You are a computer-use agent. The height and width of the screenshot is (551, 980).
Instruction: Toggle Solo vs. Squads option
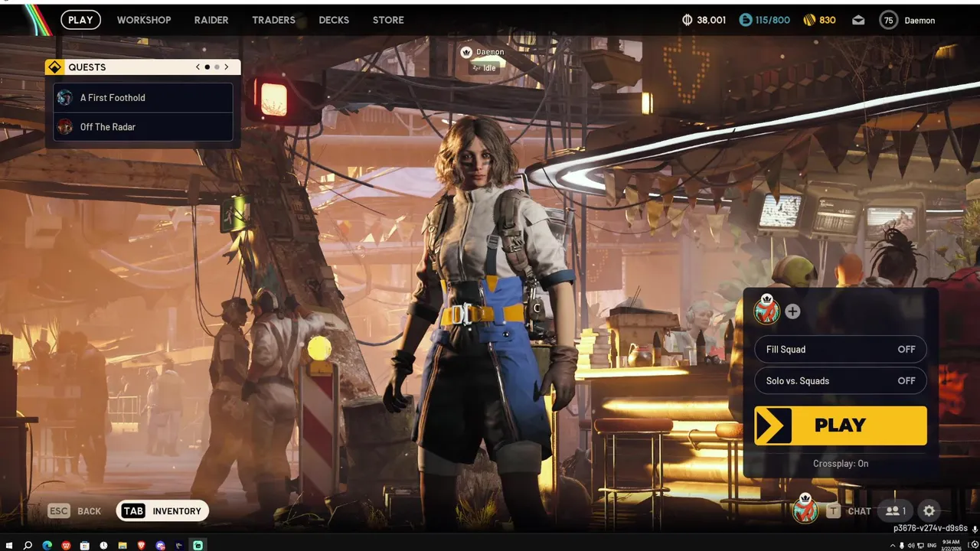tap(841, 381)
